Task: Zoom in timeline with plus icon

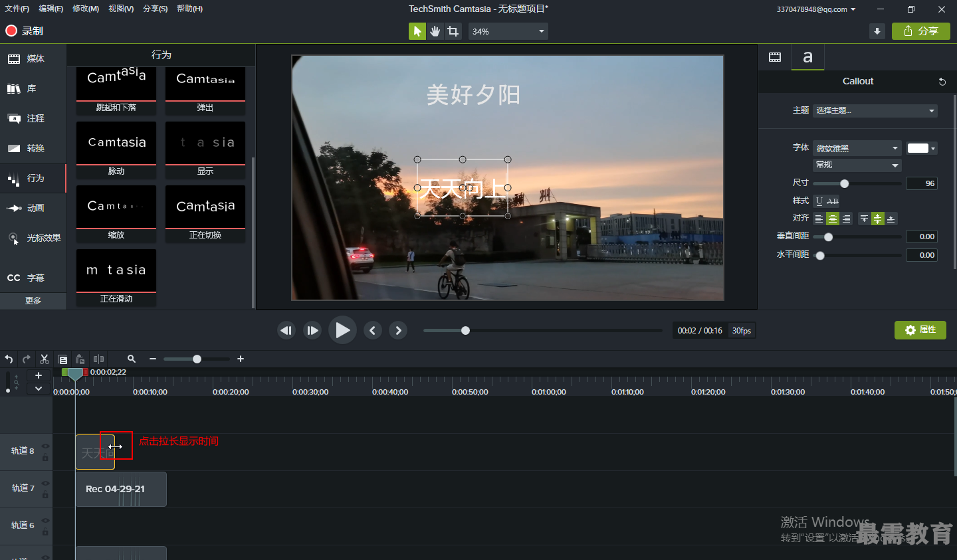Action: coord(241,359)
